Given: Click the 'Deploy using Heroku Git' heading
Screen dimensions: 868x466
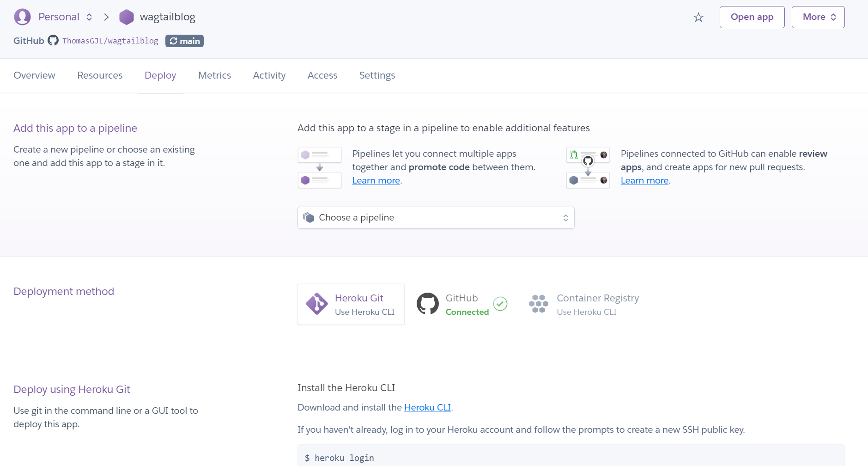Looking at the screenshot, I should [x=72, y=389].
